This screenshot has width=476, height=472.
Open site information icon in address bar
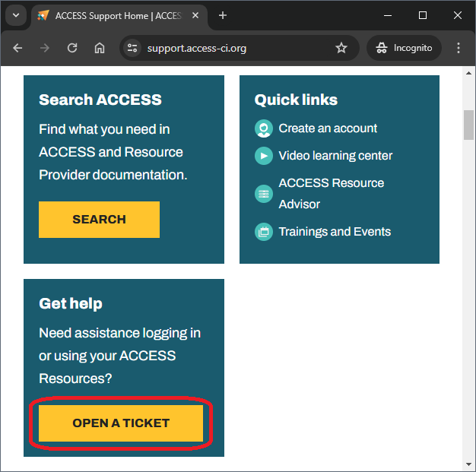[132, 48]
